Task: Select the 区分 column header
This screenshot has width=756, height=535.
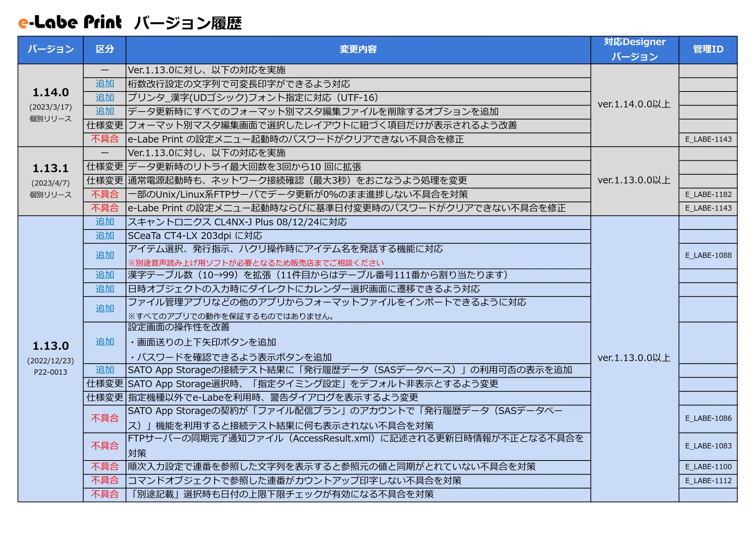Action: tap(105, 50)
